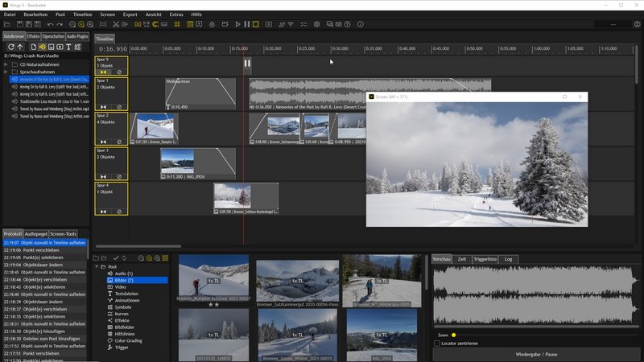644x362 pixels.
Task: Select the IMG_0926 image object on Spur 3
Action: [x=198, y=164]
